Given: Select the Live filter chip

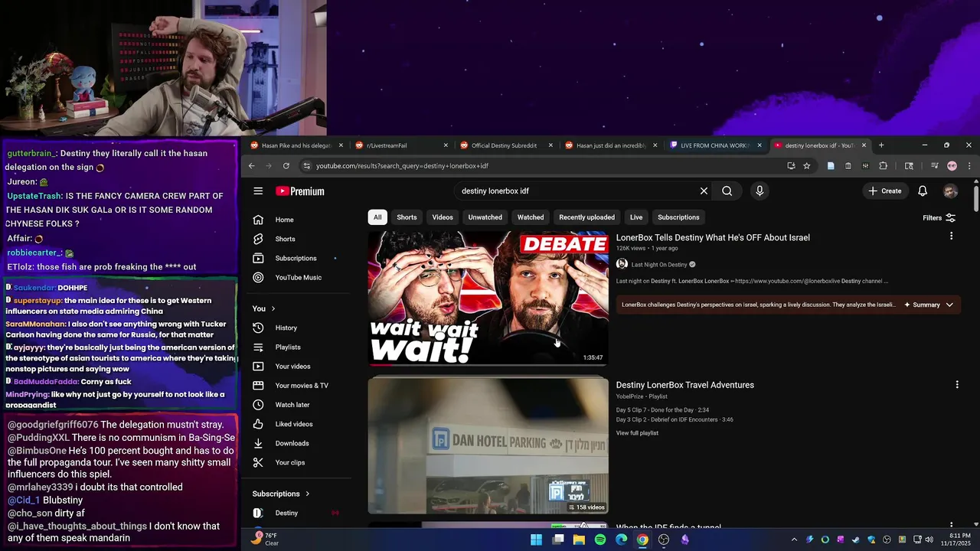Looking at the screenshot, I should 636,217.
